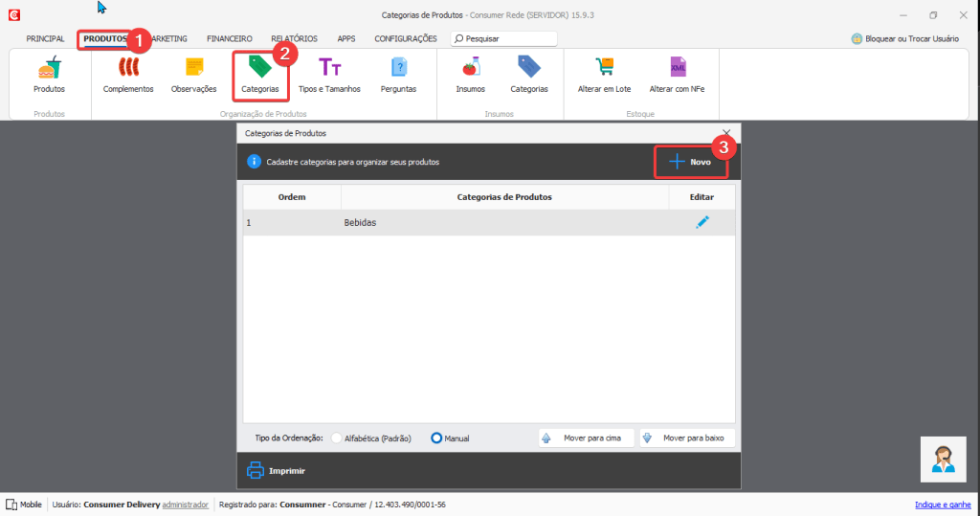The height and width of the screenshot is (516, 980).
Task: Click Mover para baixo button
Action: tap(687, 438)
